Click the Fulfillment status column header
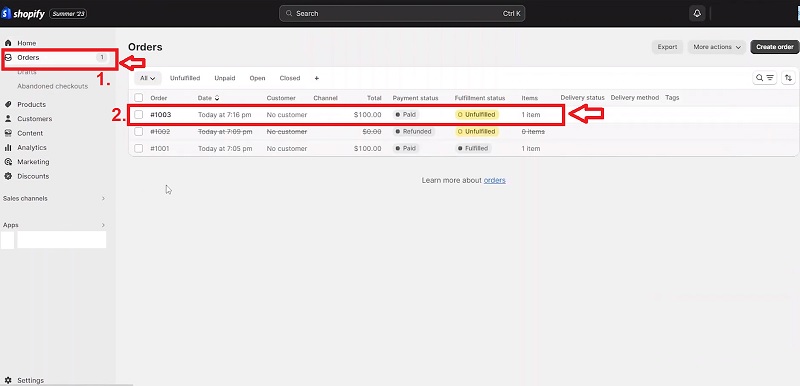Image resolution: width=800 pixels, height=386 pixels. (480, 98)
